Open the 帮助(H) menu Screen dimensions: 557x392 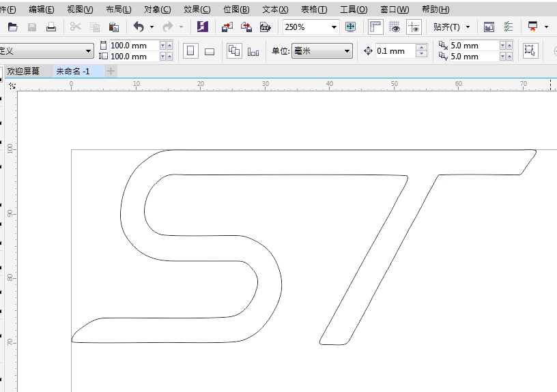pyautogui.click(x=435, y=10)
